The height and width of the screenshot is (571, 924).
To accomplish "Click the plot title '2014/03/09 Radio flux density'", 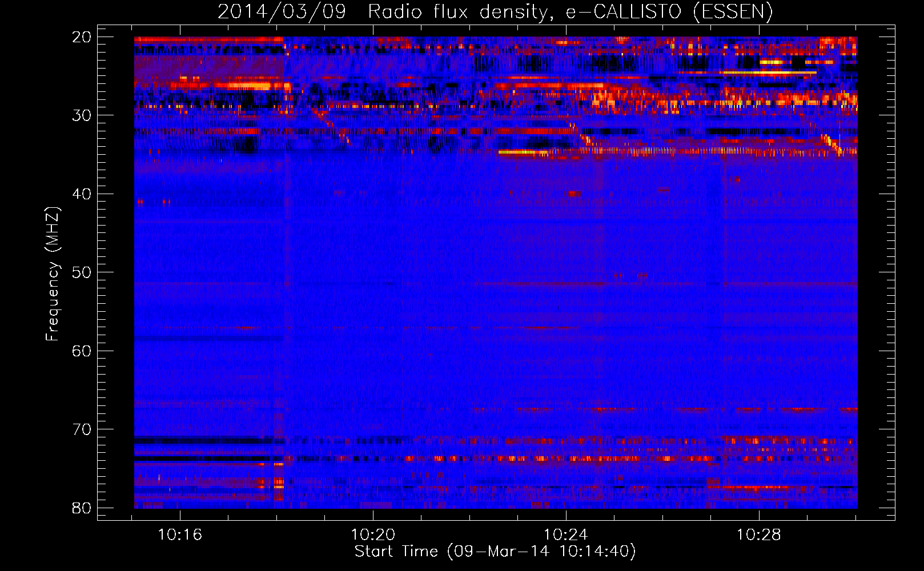I will [x=382, y=11].
